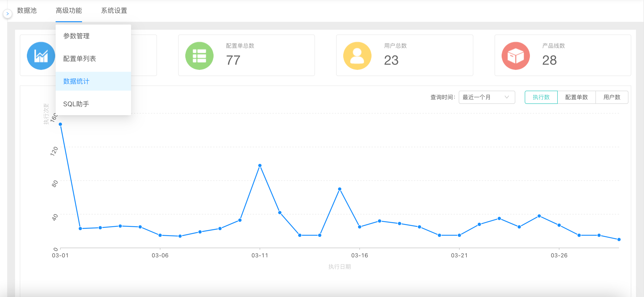The image size is (644, 297).
Task: Click the data point at 03-16
Action: pyautogui.click(x=359, y=227)
